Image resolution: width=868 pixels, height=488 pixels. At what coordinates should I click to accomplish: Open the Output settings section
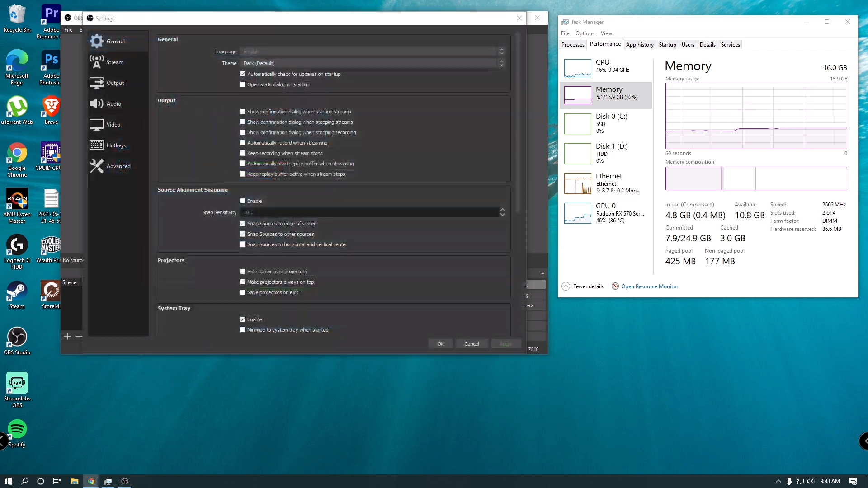118,83
